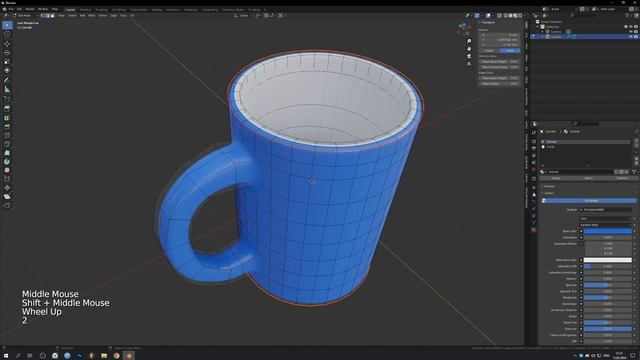
Task: Open the Surface shader Principled BSDF dropdown
Action: pos(606,210)
